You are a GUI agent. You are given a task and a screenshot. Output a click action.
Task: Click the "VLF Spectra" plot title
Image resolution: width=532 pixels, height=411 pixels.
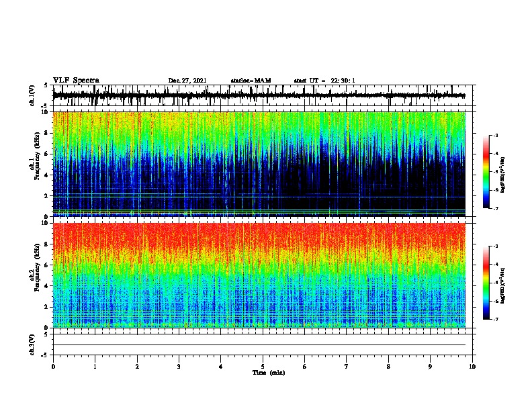click(76, 81)
